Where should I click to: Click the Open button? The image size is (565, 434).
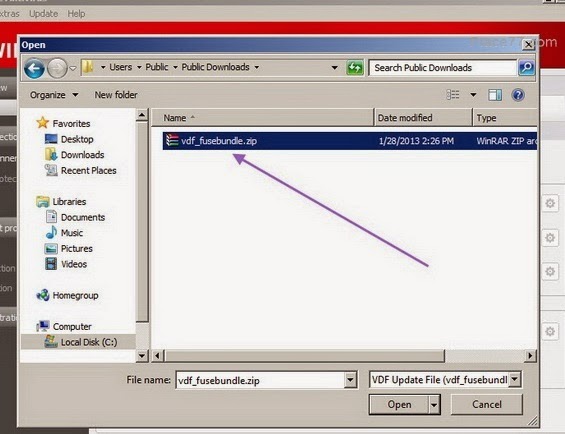(399, 404)
